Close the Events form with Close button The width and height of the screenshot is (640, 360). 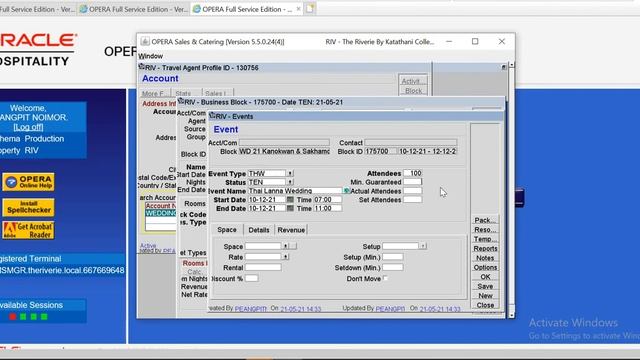485,305
